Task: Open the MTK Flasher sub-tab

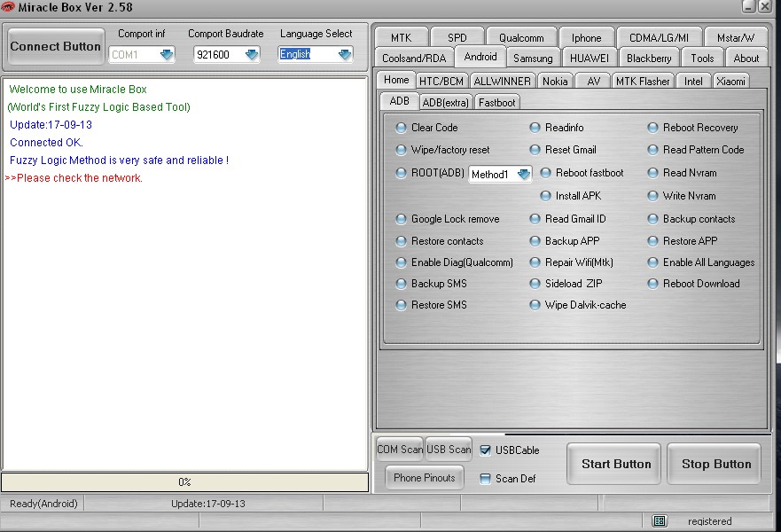Action: 643,82
